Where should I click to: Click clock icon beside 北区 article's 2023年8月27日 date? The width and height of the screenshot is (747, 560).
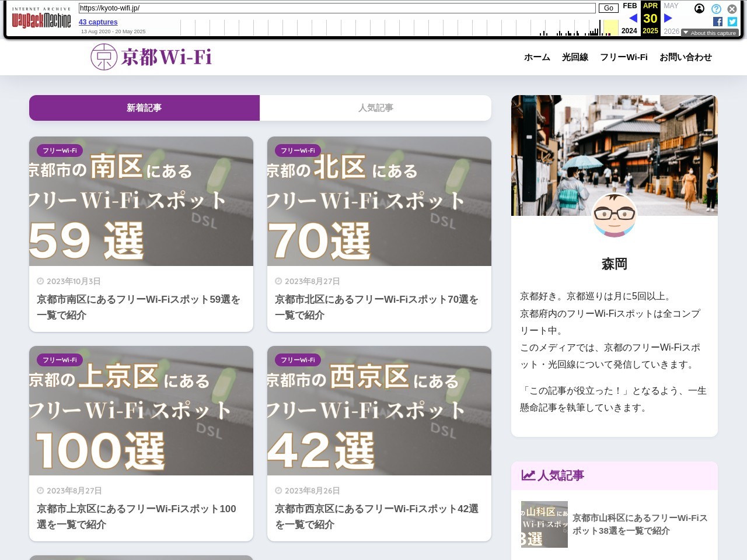click(x=278, y=281)
